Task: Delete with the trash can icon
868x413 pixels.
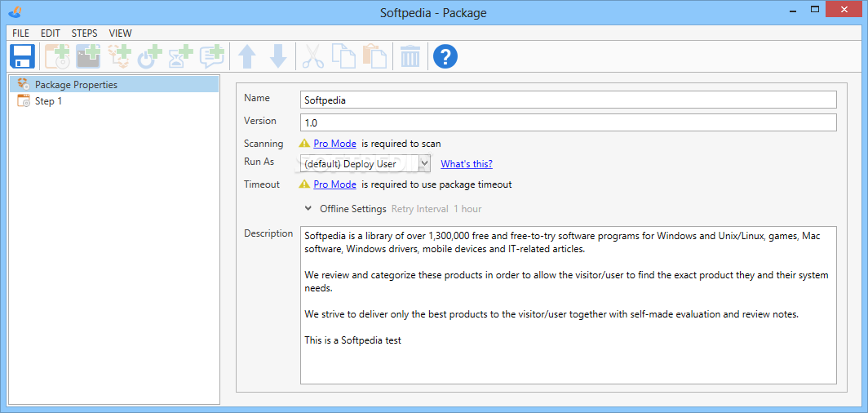Action: [410, 56]
